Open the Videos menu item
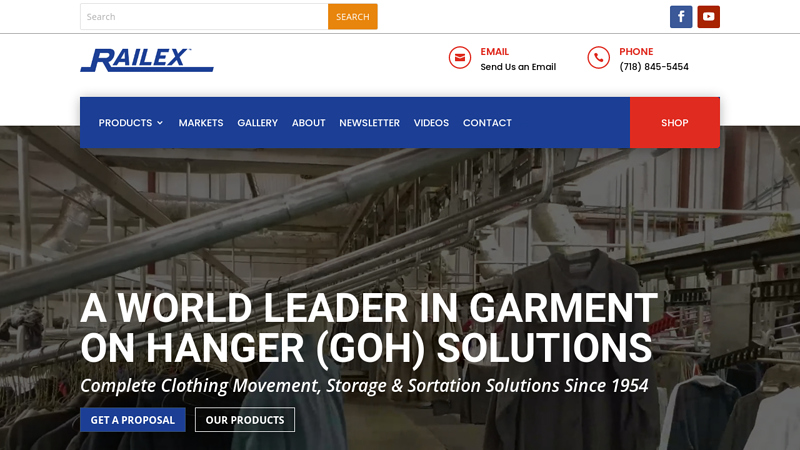 coord(431,123)
